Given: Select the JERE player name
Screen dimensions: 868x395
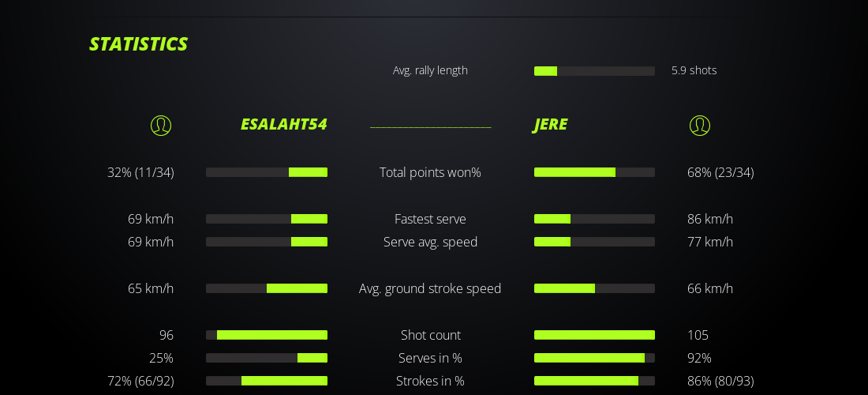Looking at the screenshot, I should tap(551, 125).
